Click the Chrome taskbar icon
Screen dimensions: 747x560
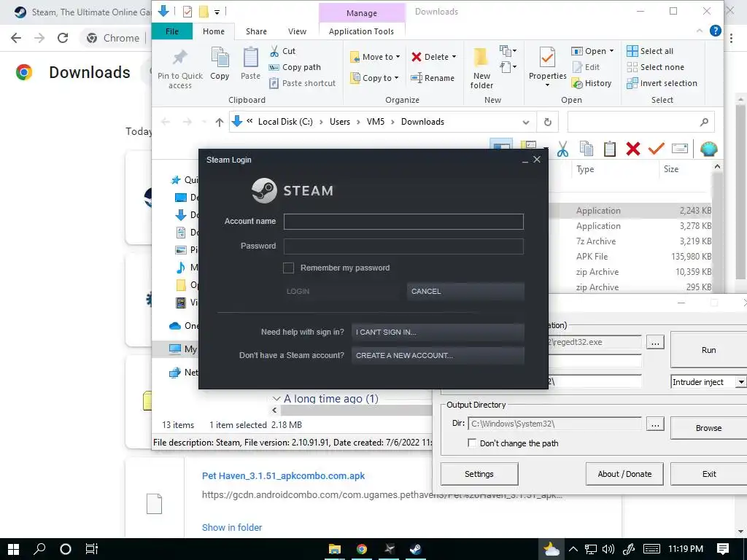tap(362, 549)
